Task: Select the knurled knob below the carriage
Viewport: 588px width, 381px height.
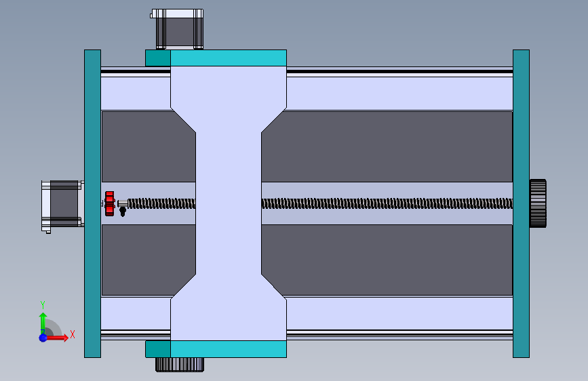Action: pos(180,365)
